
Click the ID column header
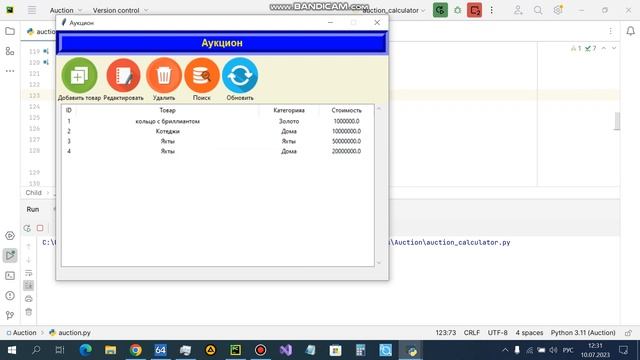click(x=69, y=110)
